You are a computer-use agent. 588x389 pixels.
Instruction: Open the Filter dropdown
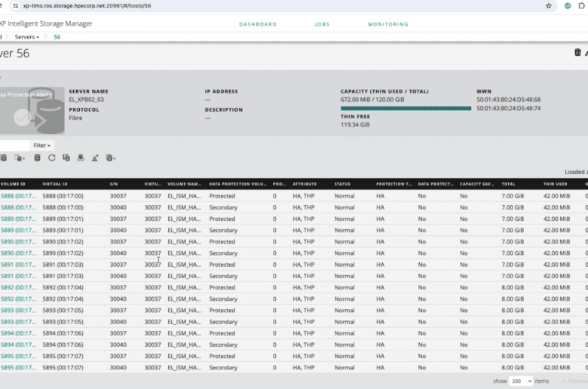click(x=41, y=145)
